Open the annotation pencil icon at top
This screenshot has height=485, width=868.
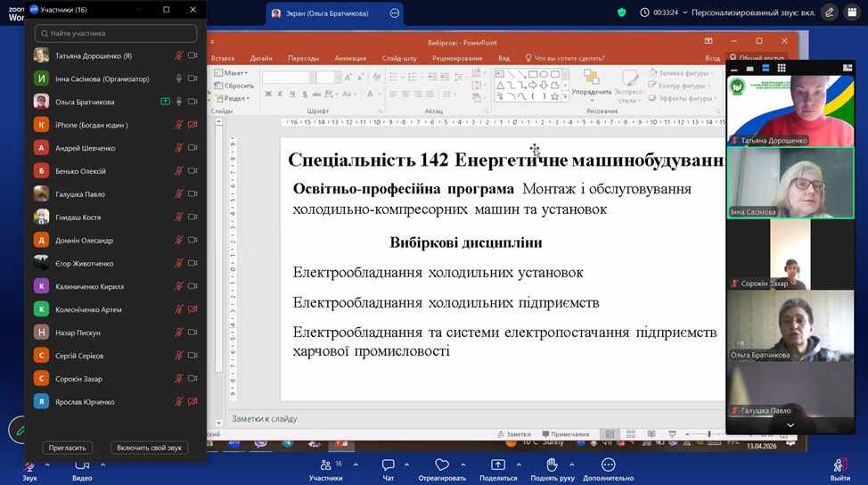(x=830, y=12)
